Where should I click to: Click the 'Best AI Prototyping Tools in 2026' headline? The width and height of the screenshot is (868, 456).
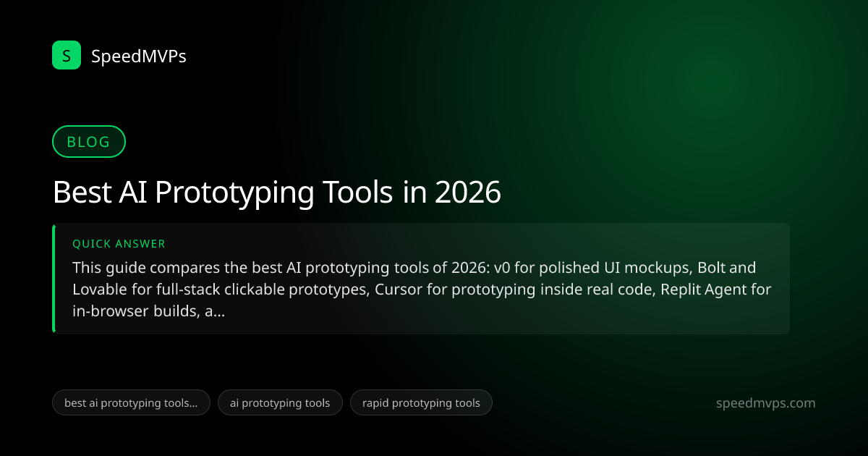(277, 193)
